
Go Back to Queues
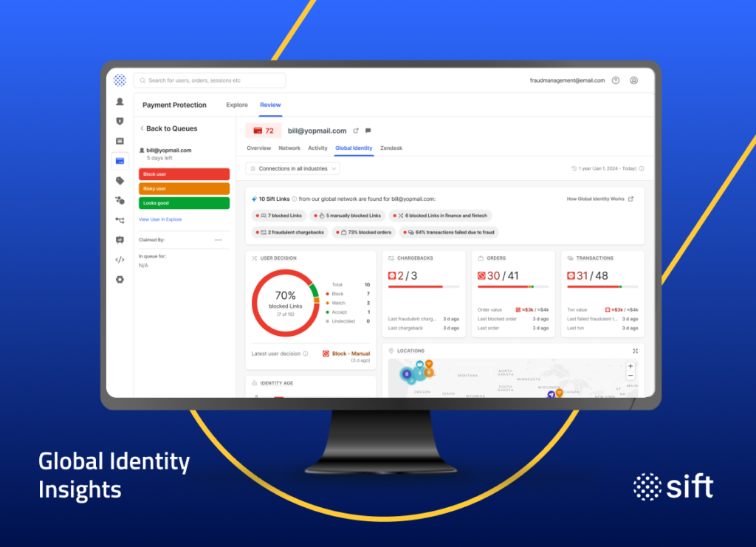169,128
